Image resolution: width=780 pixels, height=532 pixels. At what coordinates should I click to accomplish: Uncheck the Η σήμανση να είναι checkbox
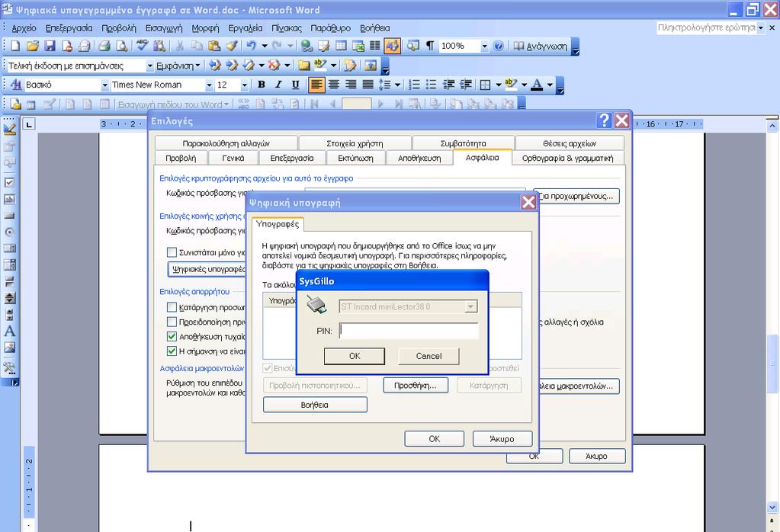click(172, 351)
